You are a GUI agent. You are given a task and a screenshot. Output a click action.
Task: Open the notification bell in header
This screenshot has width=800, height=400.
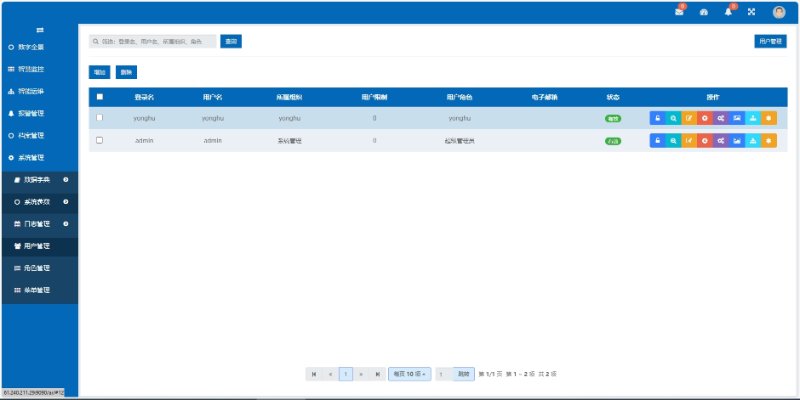[x=729, y=12]
